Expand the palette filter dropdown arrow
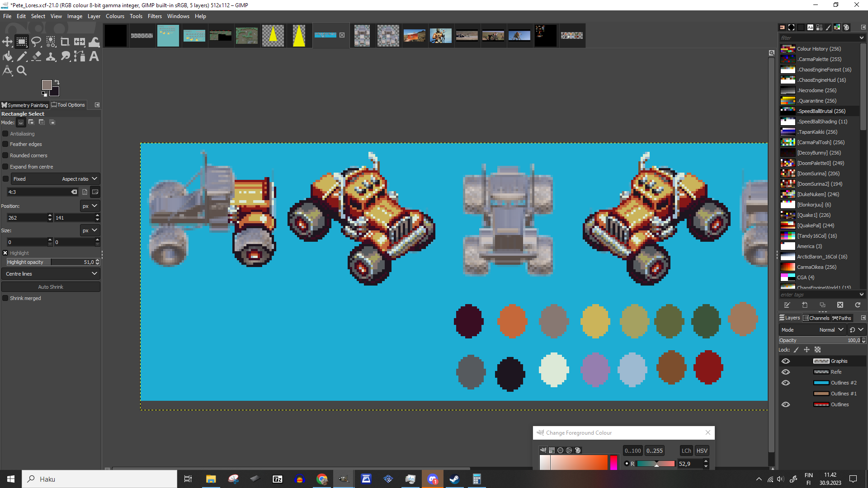The width and height of the screenshot is (868, 488). coord(862,38)
